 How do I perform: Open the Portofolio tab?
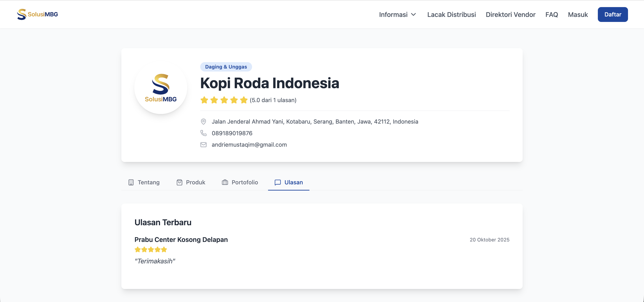tap(245, 182)
